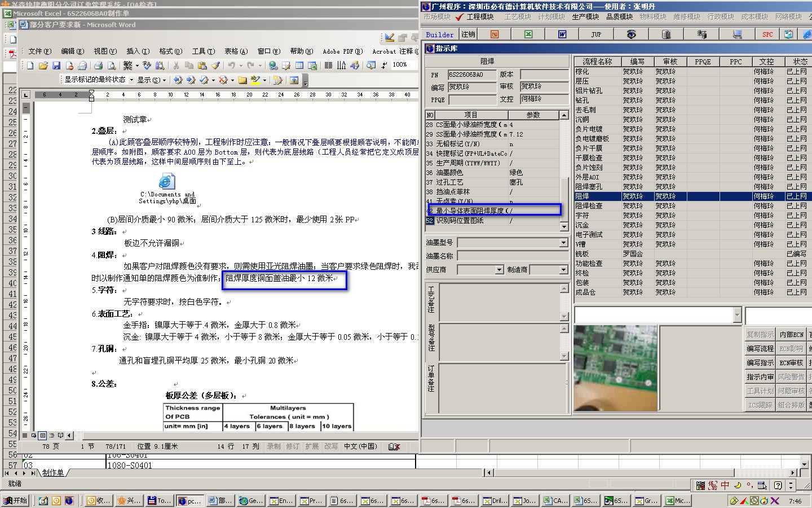Click the Word icon button in Builder toolbar

pyautogui.click(x=562, y=34)
